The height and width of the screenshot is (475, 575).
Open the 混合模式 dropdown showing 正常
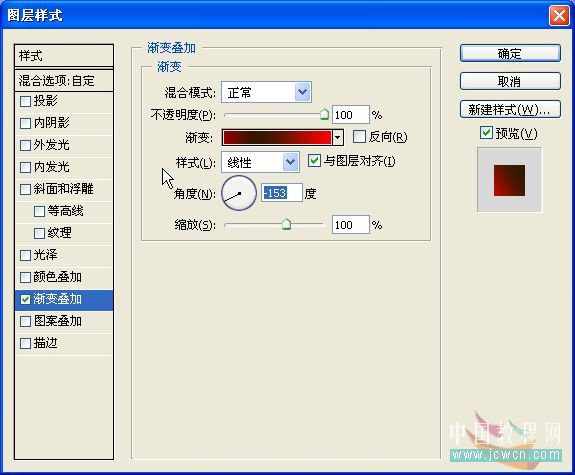tap(266, 92)
